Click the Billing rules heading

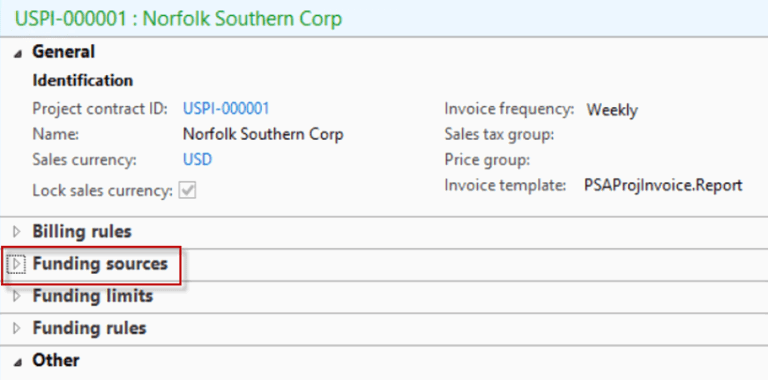pyautogui.click(x=82, y=231)
